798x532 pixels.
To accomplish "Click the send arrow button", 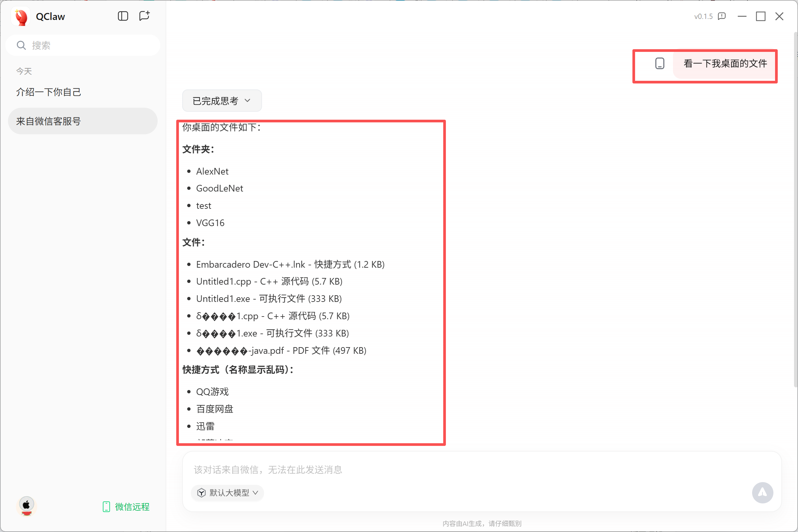I will click(x=762, y=493).
